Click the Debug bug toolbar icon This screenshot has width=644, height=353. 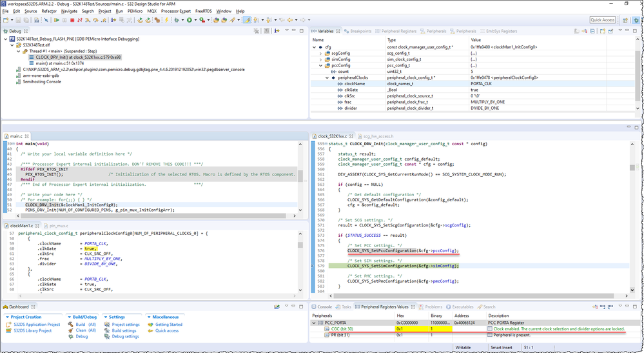(177, 20)
